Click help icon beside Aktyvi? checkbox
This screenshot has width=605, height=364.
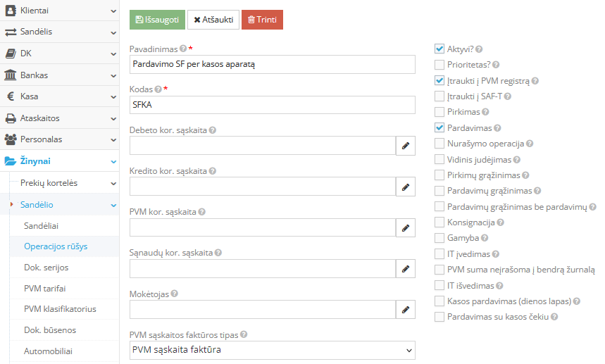pyautogui.click(x=479, y=49)
